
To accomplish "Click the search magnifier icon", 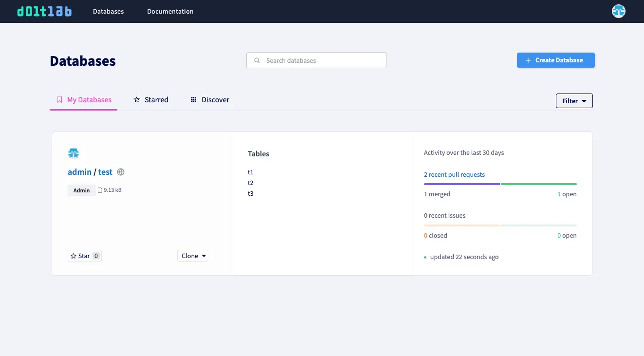I will 257,60.
